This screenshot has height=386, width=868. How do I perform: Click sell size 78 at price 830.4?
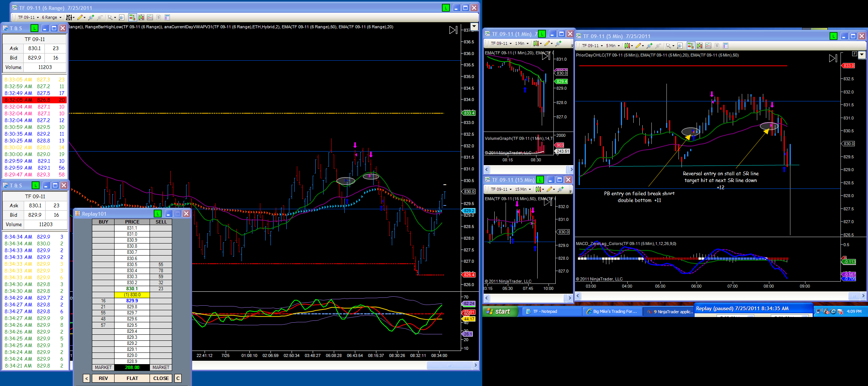click(161, 271)
